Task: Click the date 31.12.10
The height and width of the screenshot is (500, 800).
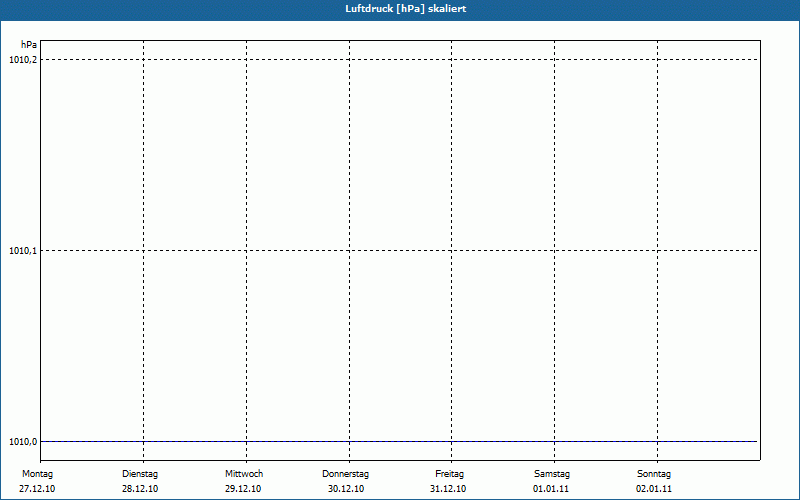Action: (x=448, y=489)
